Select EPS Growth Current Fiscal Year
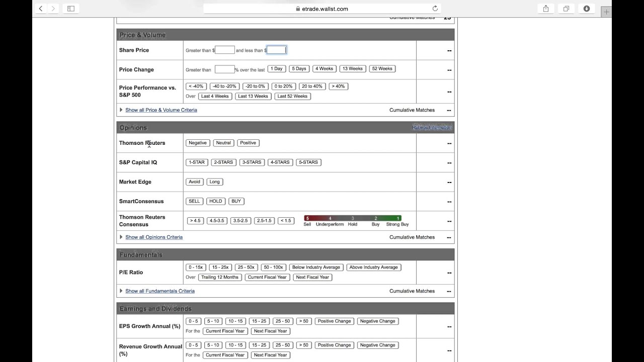Screen dimensions: 644x362 [x=225, y=331]
